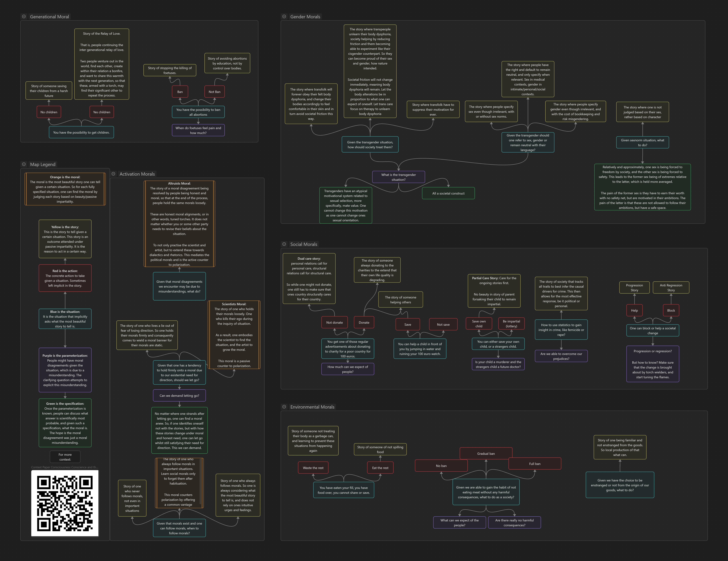Click the QR code image
This screenshot has width=728, height=561.
click(x=65, y=503)
